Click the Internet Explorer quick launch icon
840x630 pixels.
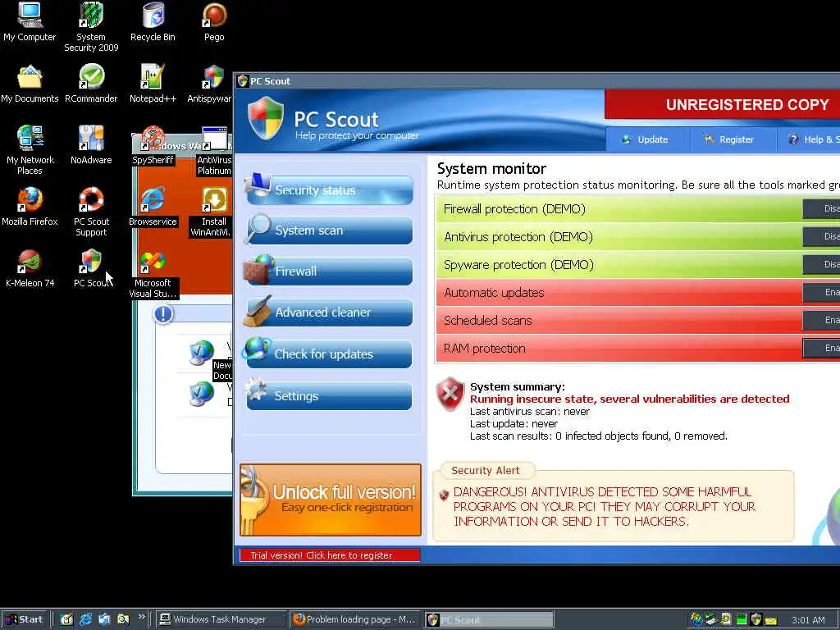point(85,619)
